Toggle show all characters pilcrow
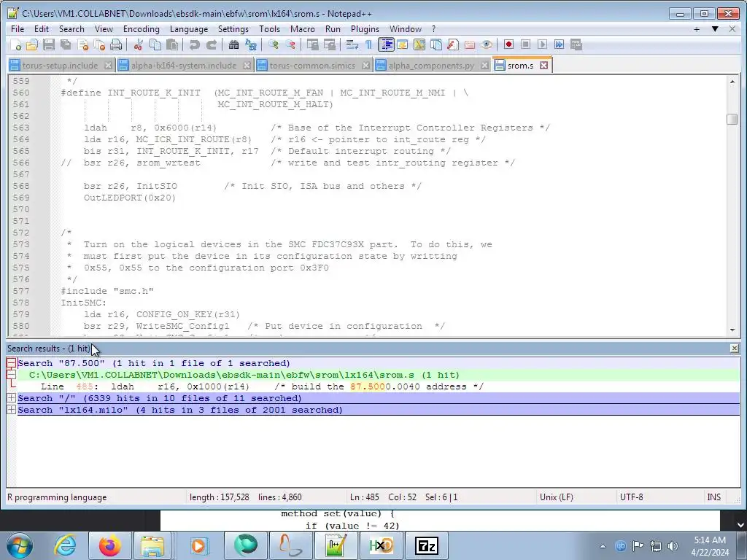The width and height of the screenshot is (747, 560). click(x=368, y=44)
